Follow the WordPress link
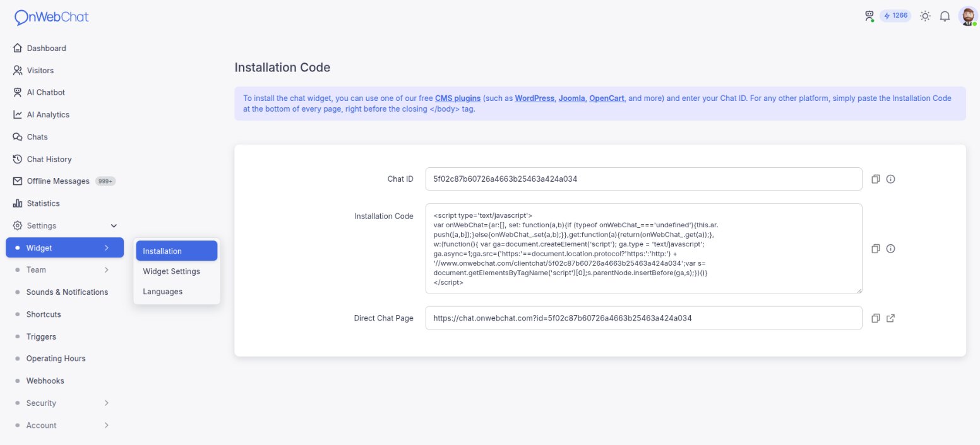 (x=534, y=98)
